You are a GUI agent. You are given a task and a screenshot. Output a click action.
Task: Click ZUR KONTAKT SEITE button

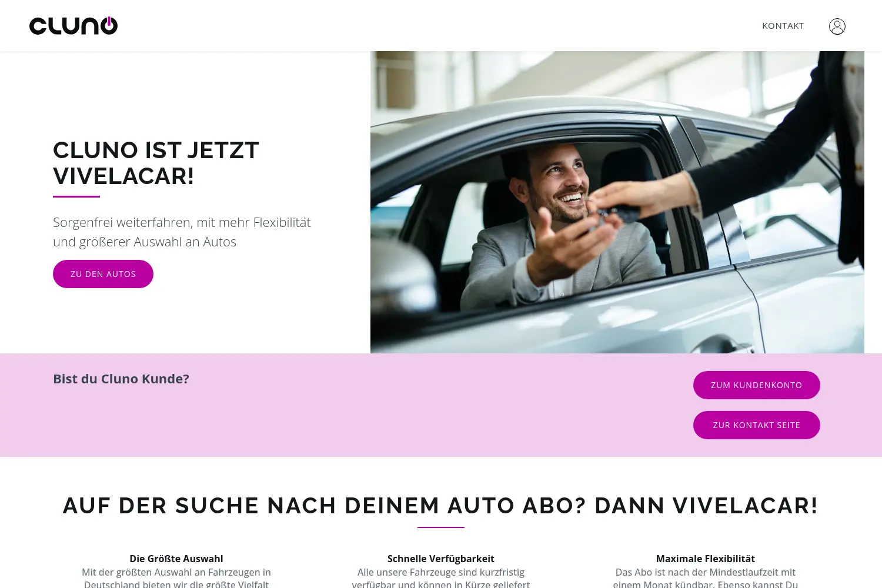pos(757,425)
